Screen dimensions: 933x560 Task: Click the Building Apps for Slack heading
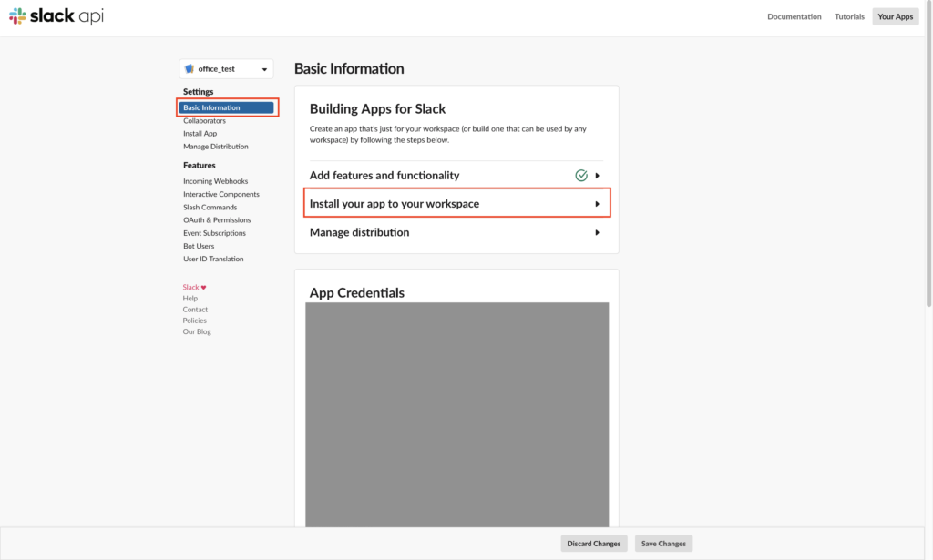coord(377,108)
